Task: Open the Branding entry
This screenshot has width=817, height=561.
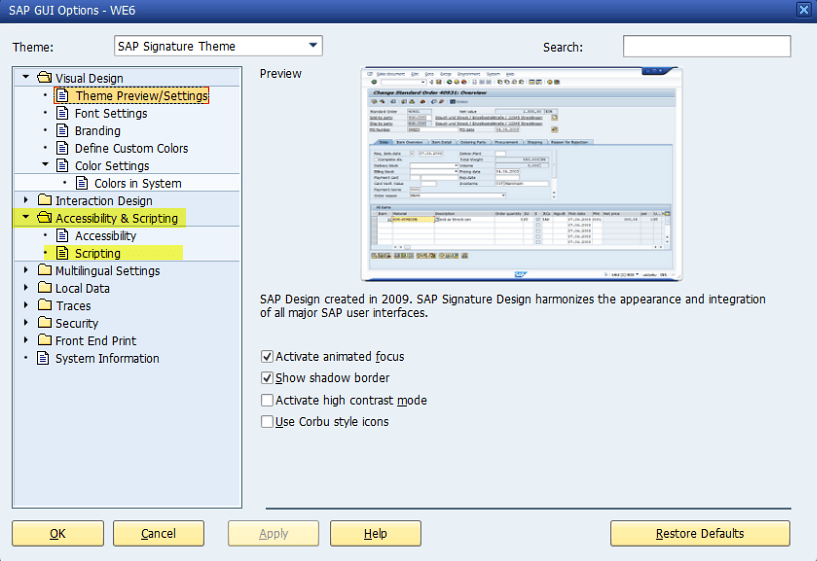Action: (97, 131)
